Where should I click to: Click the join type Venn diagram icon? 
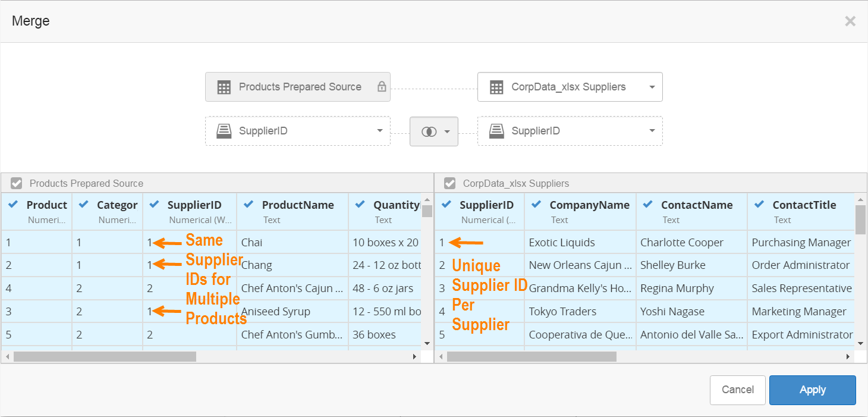pyautogui.click(x=429, y=131)
